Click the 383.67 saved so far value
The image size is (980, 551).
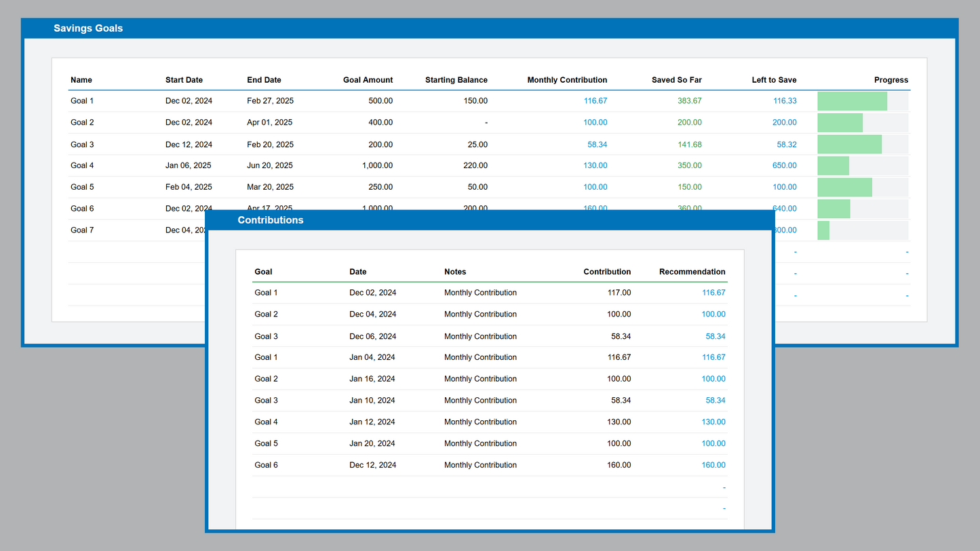click(690, 101)
